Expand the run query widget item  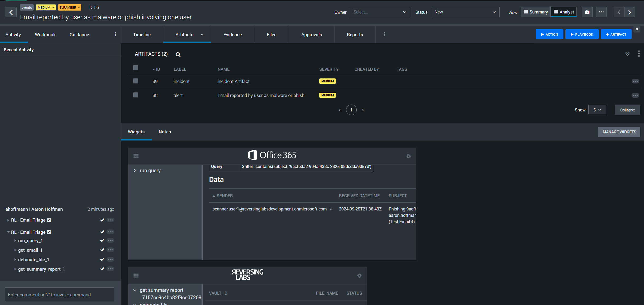tap(135, 171)
